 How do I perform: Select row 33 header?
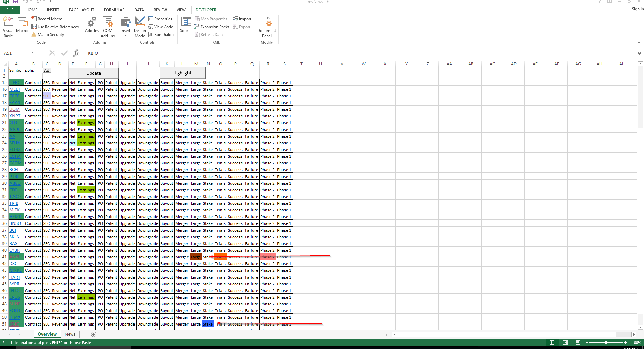pos(4,203)
